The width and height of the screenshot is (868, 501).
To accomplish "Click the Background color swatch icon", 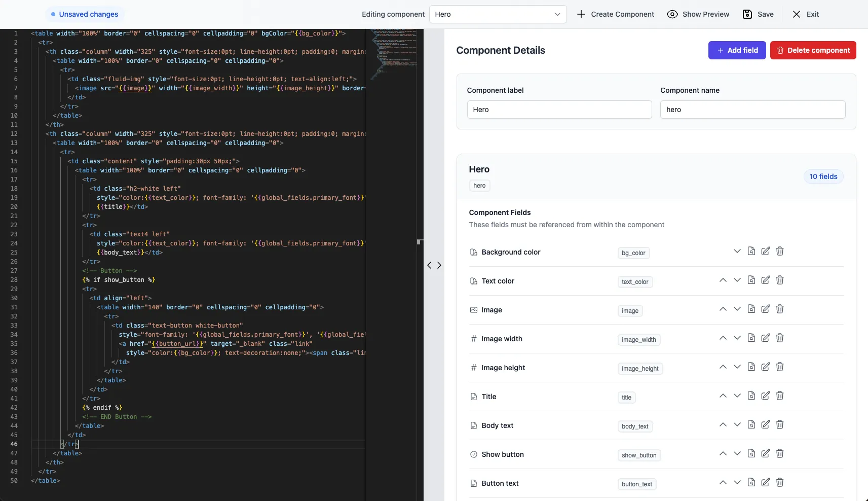I will tap(474, 252).
